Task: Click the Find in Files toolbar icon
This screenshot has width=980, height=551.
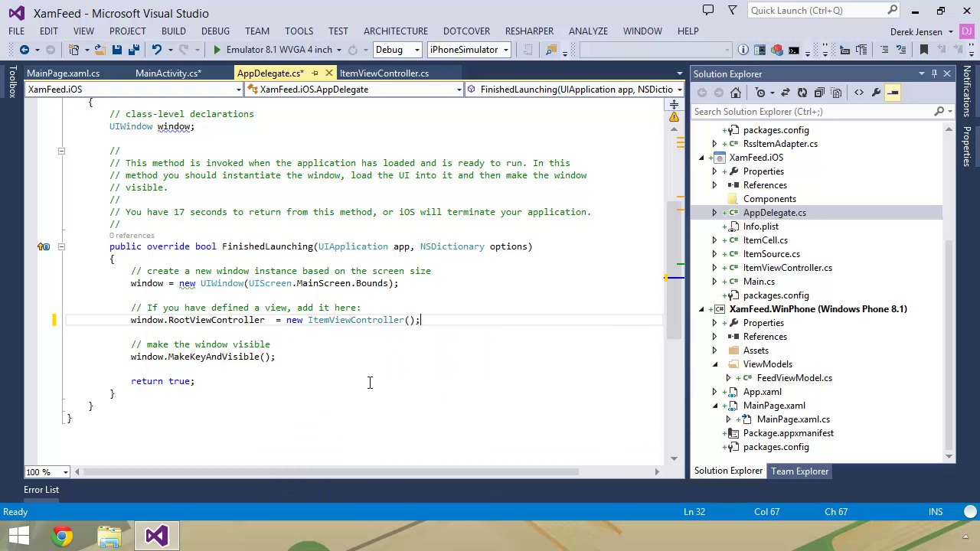Action: click(551, 50)
